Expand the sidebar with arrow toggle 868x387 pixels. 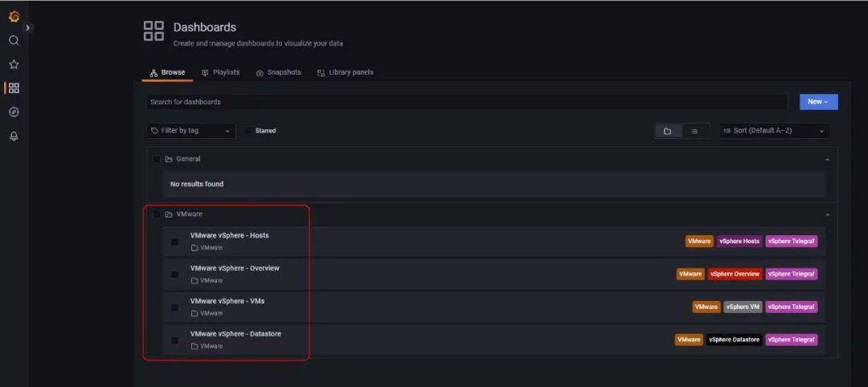coord(27,27)
